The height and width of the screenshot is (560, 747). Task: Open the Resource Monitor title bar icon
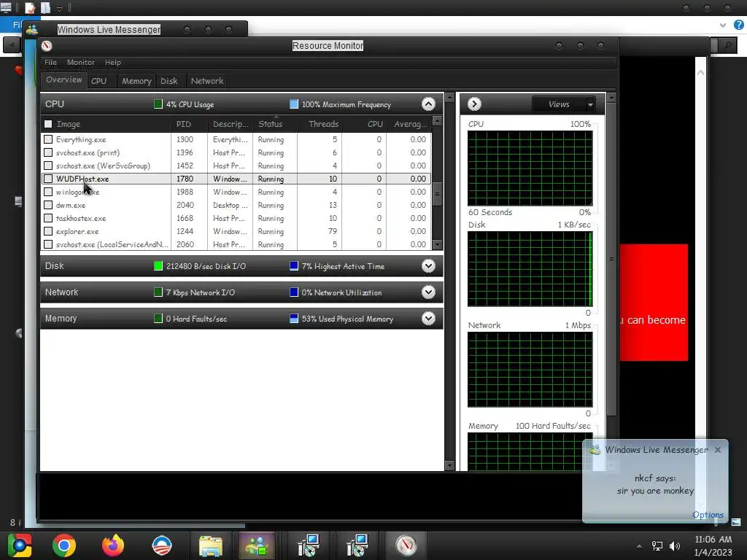coord(47,46)
